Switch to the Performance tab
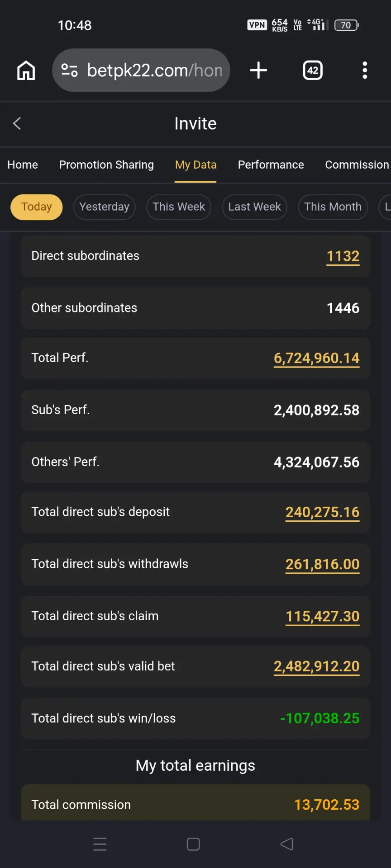The width and height of the screenshot is (391, 868). click(x=271, y=165)
